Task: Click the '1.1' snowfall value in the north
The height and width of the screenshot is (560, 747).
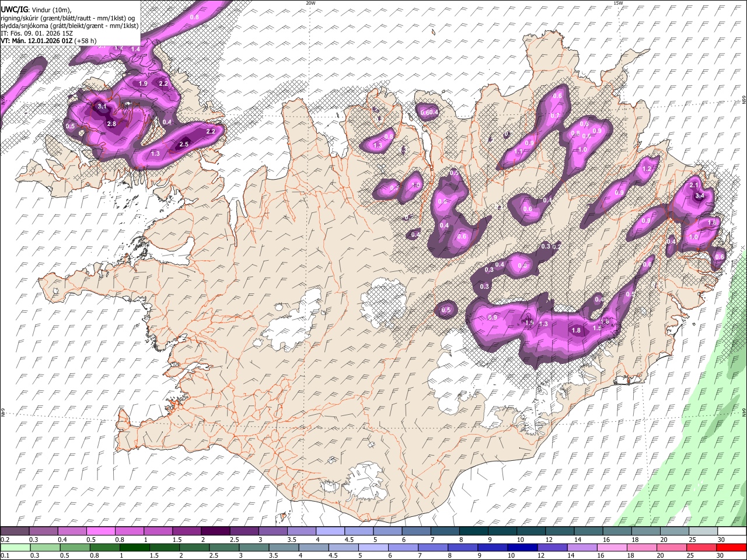Action: (x=518, y=152)
